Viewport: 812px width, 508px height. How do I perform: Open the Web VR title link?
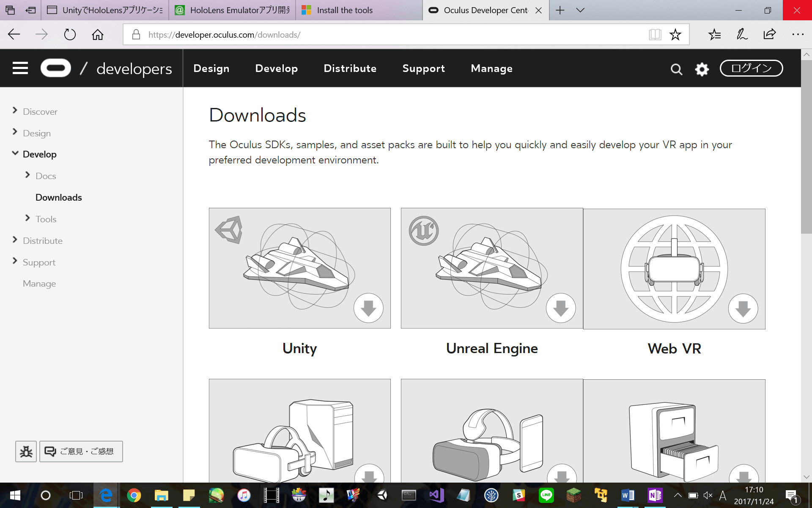pos(675,349)
